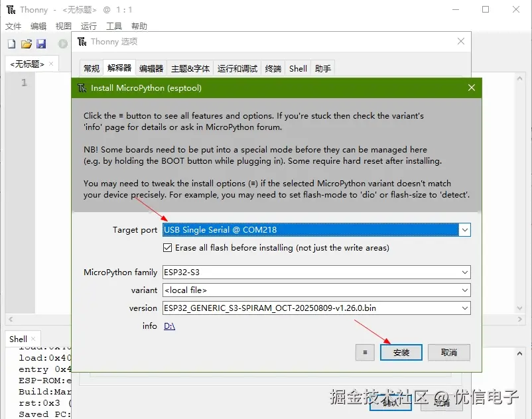Close the <无标题> editor tab

pos(51,64)
